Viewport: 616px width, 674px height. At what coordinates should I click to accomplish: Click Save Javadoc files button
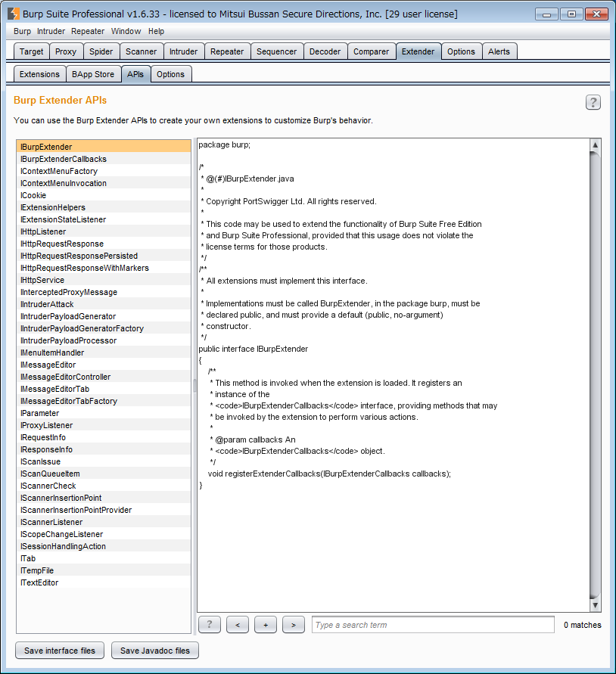pos(155,651)
